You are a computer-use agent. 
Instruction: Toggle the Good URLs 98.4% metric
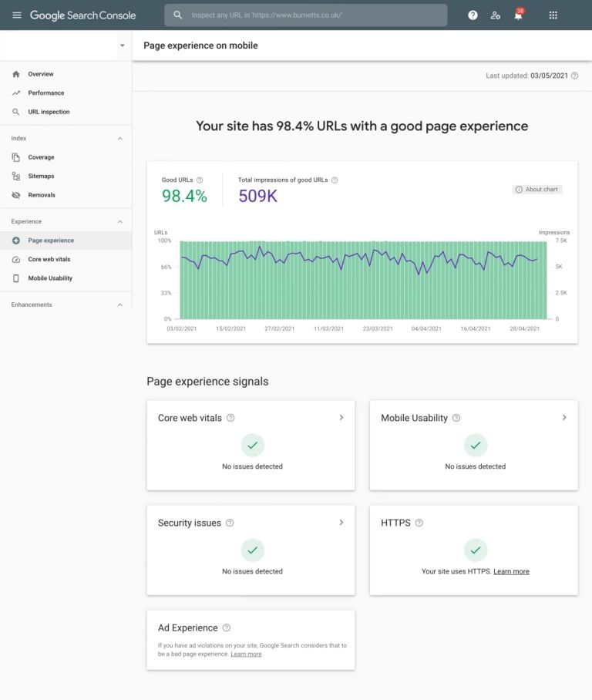(x=184, y=190)
